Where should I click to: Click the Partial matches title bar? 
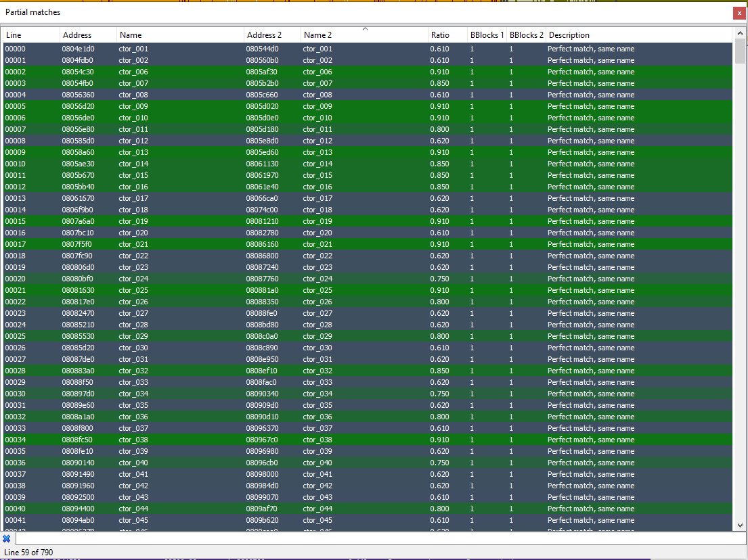(271, 12)
